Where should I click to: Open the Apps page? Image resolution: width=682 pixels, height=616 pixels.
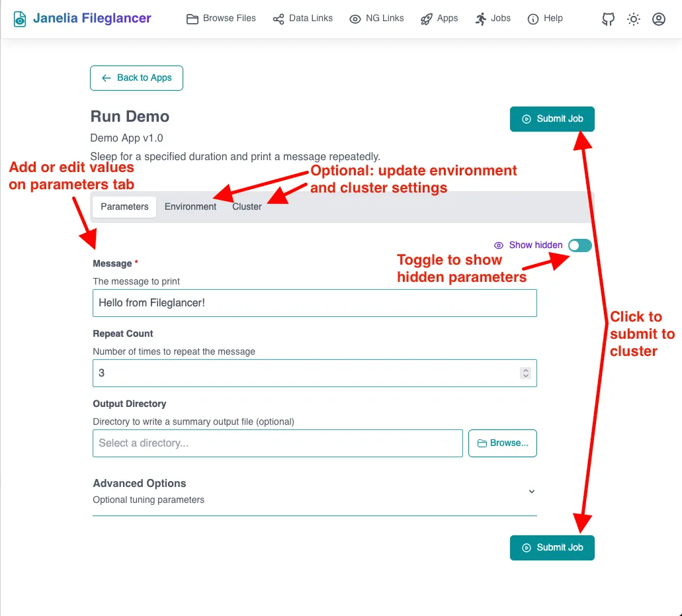point(439,19)
